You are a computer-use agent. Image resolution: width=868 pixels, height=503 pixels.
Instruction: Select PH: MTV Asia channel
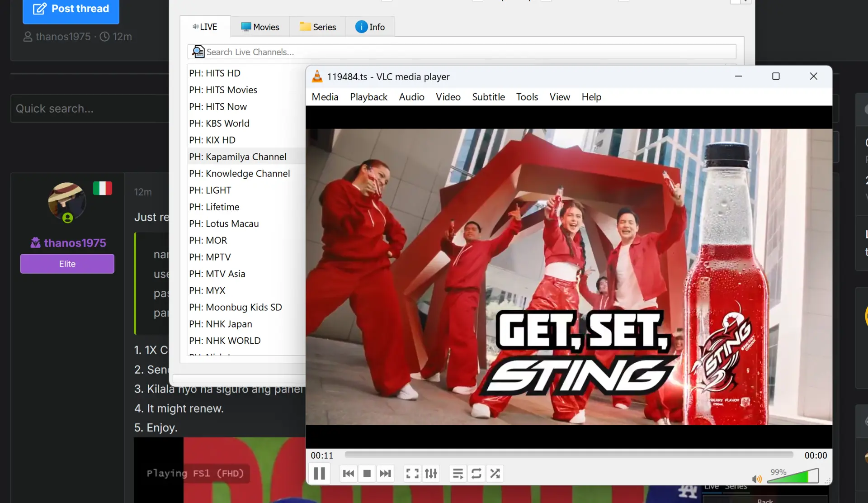point(217,274)
